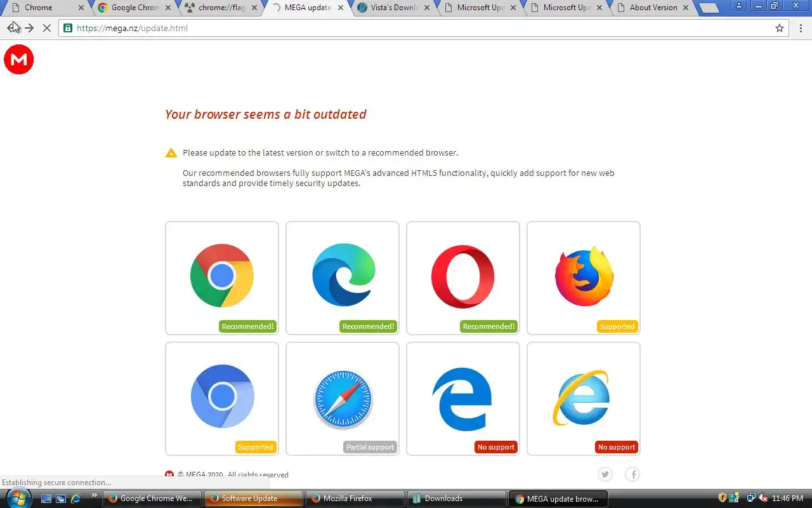The image size is (812, 508).
Task: Click the MEGA logo in the top left
Action: pyautogui.click(x=19, y=60)
